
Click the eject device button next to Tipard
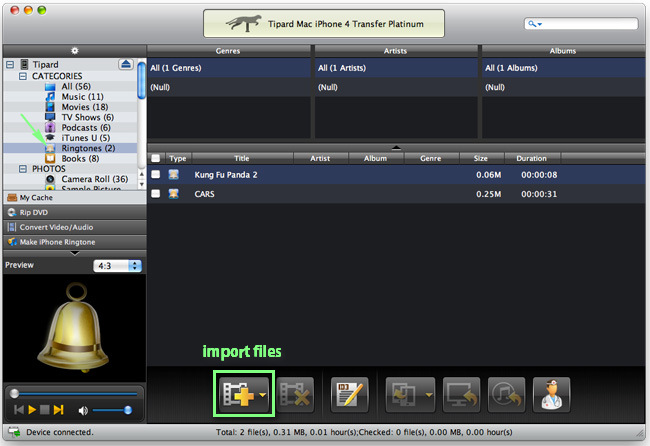coord(126,64)
